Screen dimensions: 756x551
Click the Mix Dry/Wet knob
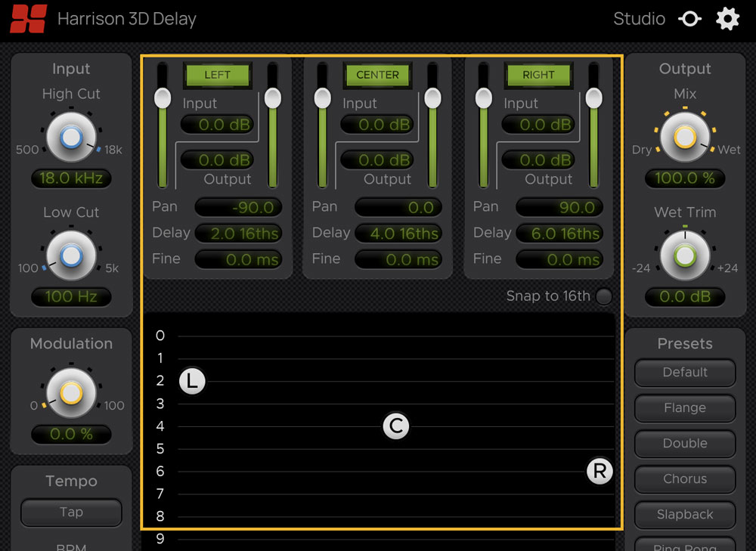685,137
